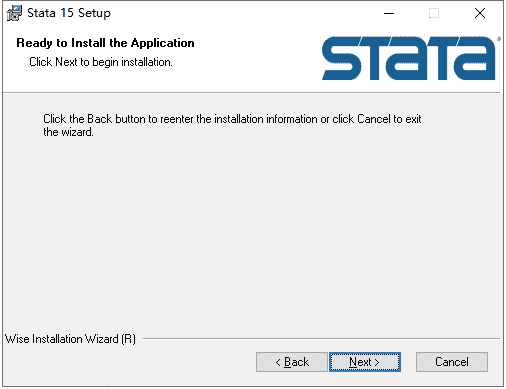Click the "Click Next to begin installation." text
The width and height of the screenshot is (506, 389).
pos(101,62)
